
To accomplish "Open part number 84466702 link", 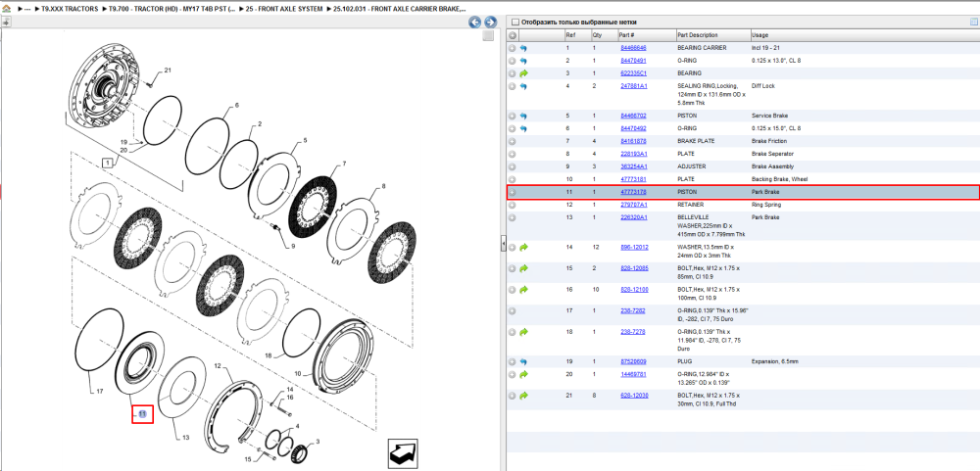I will [x=633, y=117].
